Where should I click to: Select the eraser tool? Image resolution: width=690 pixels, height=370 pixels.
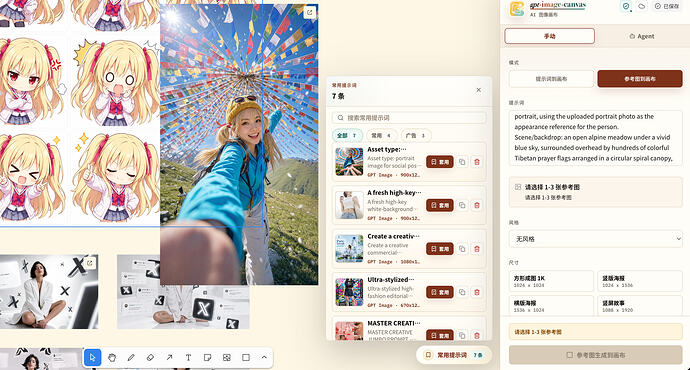click(150, 358)
